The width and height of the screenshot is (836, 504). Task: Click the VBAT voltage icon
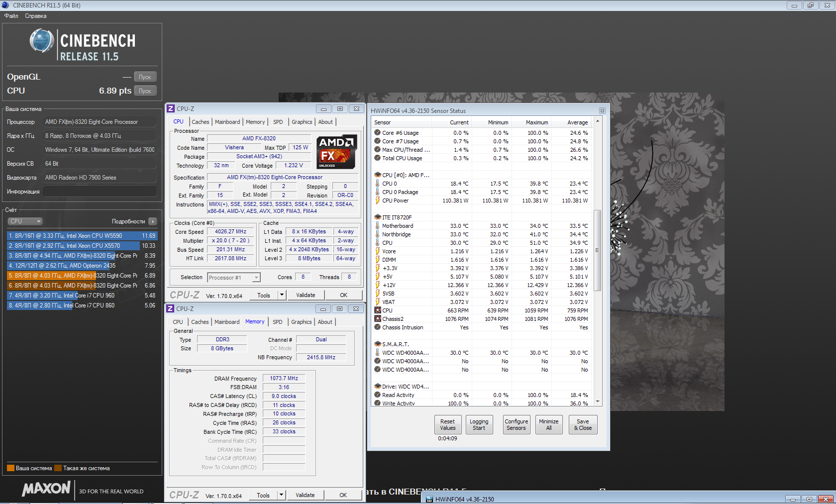(377, 302)
